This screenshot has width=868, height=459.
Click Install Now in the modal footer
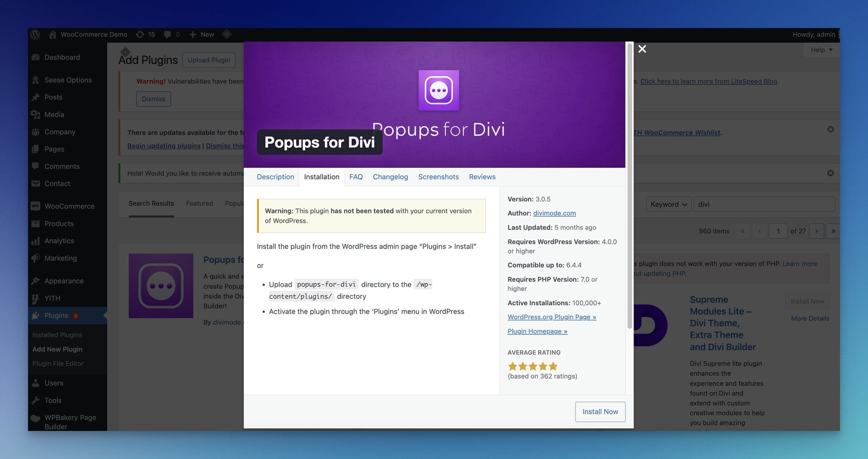click(600, 412)
